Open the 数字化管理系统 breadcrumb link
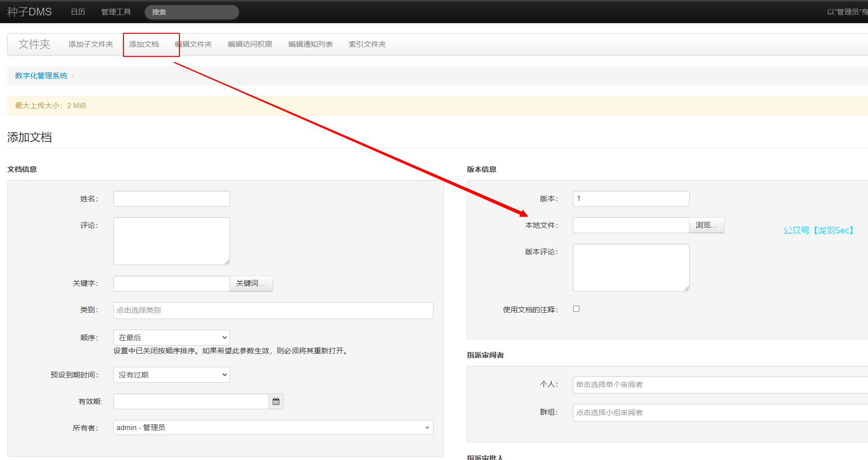 [x=41, y=76]
